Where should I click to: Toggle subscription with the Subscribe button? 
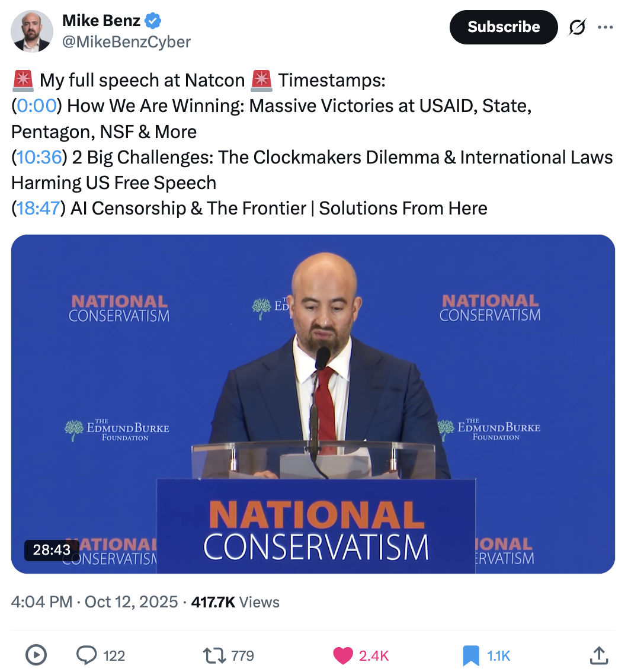pyautogui.click(x=503, y=27)
